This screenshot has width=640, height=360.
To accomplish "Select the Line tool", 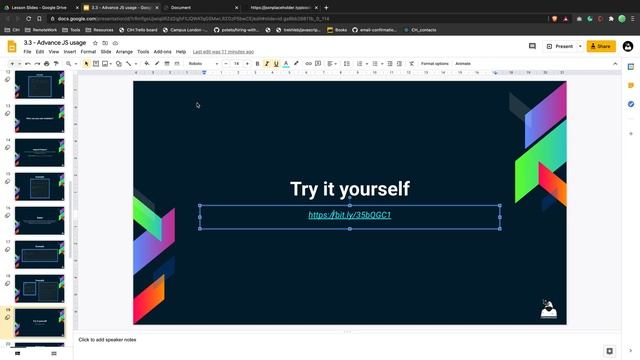I will pyautogui.click(x=129, y=64).
